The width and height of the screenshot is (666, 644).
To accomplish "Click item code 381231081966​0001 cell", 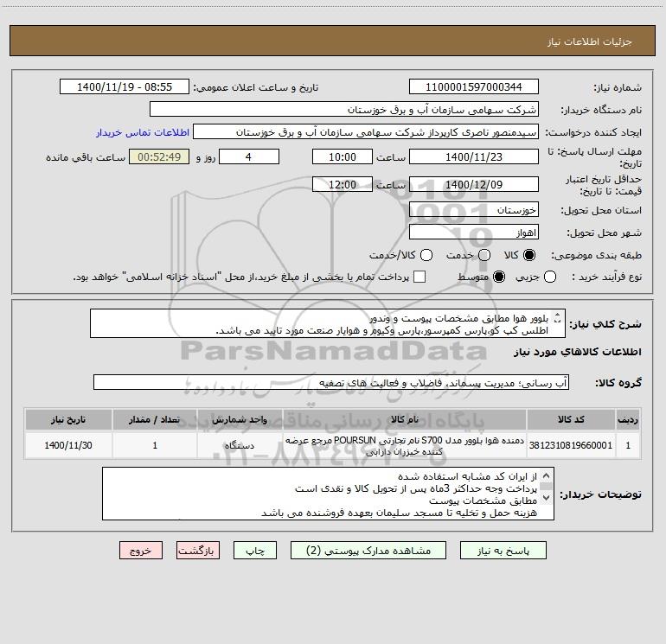I will click(571, 445).
